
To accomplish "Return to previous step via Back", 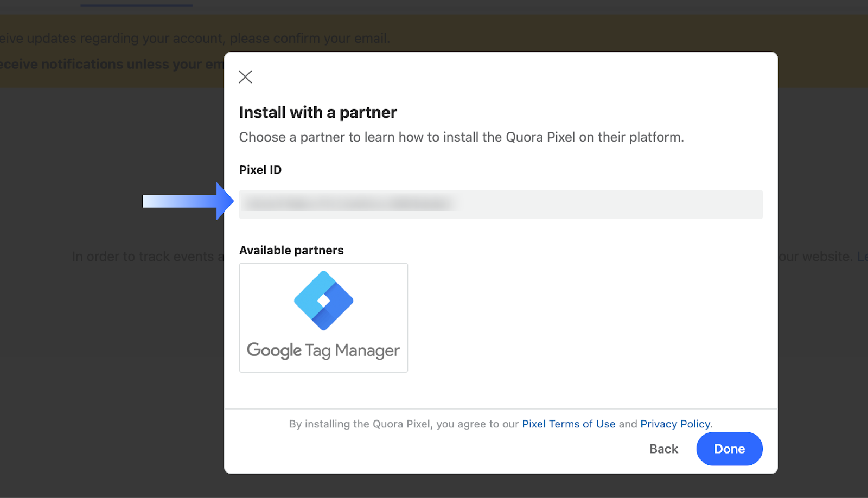I will coord(663,449).
